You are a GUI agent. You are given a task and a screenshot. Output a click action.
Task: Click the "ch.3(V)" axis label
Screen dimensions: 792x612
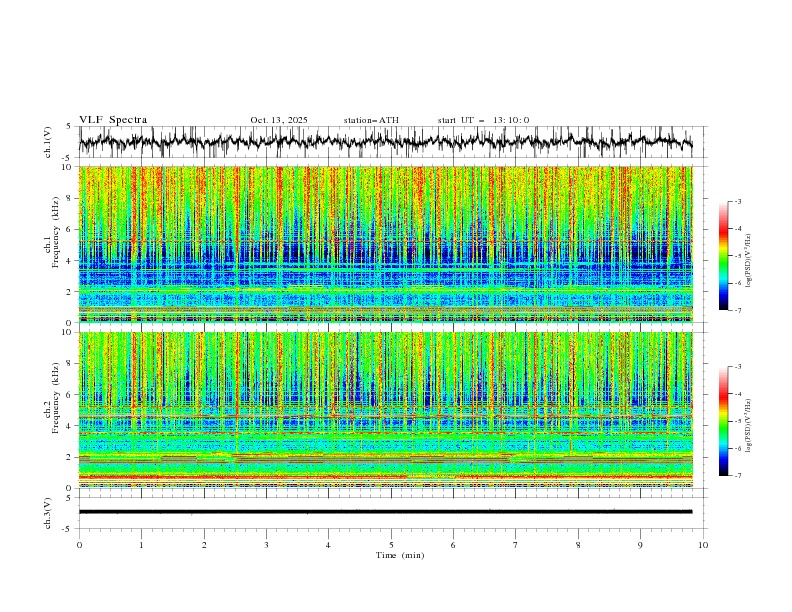48,513
